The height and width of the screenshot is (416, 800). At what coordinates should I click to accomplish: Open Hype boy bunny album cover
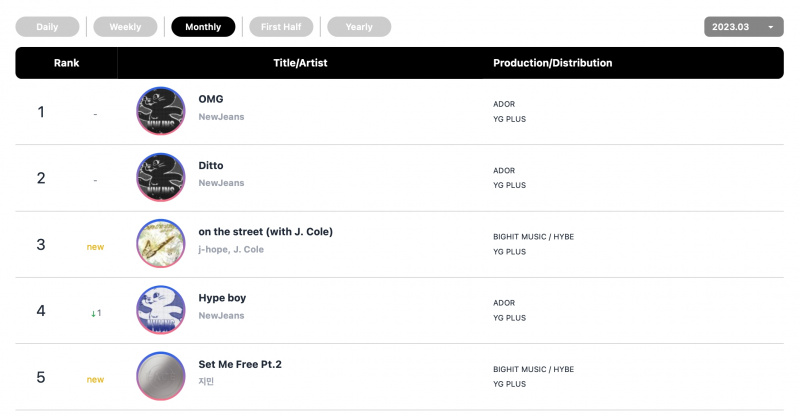(161, 310)
